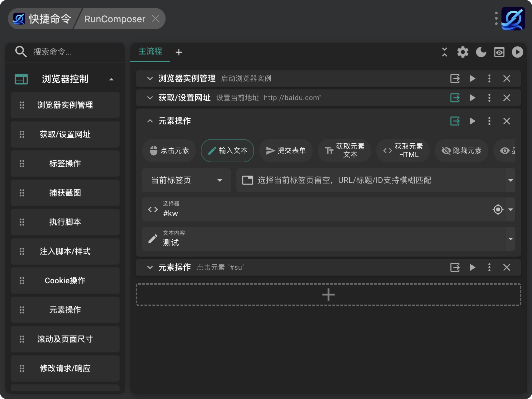Select the 获取元素文本 action
The width and height of the screenshot is (532, 399).
pos(344,151)
